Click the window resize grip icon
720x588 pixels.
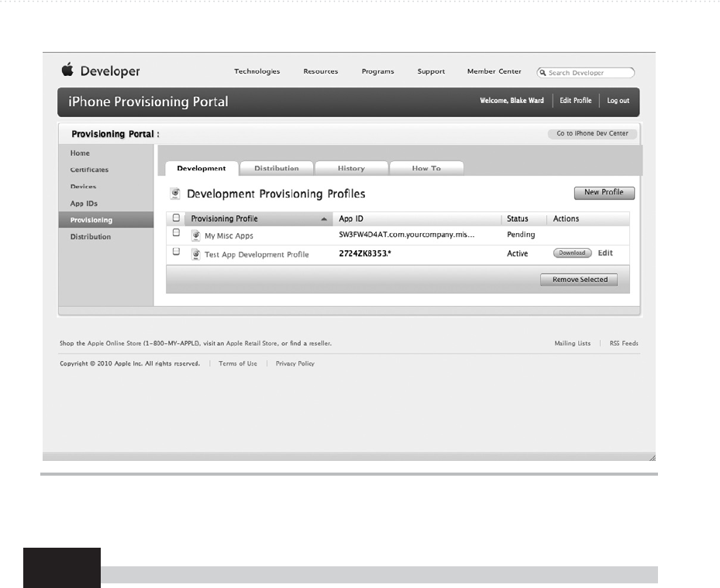[652, 458]
